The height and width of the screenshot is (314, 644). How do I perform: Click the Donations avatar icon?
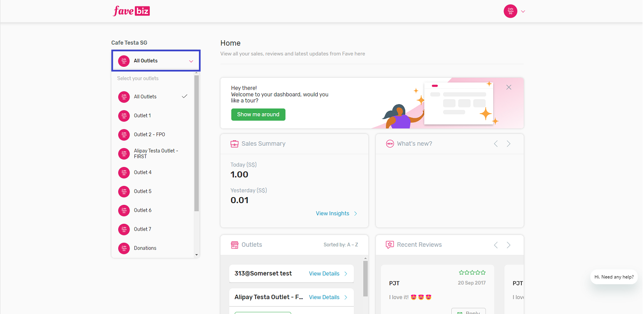click(124, 248)
